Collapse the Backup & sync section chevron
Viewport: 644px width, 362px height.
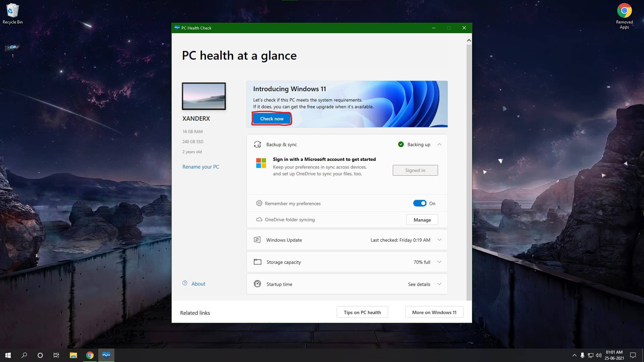[439, 144]
